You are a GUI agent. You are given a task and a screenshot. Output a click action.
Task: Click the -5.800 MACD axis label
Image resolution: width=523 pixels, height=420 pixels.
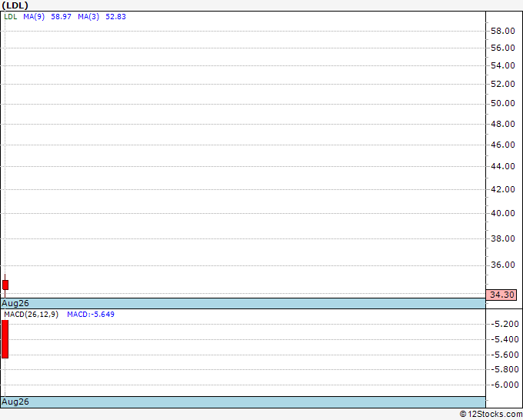point(505,370)
